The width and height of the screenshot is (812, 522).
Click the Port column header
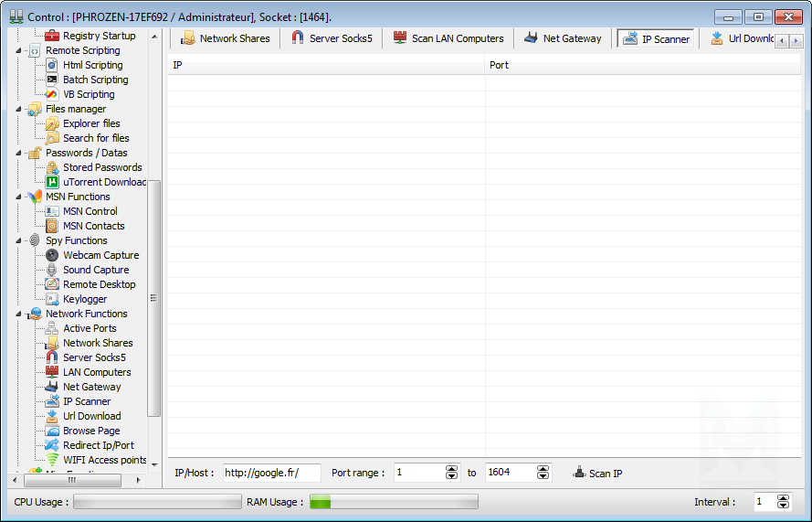pos(639,65)
